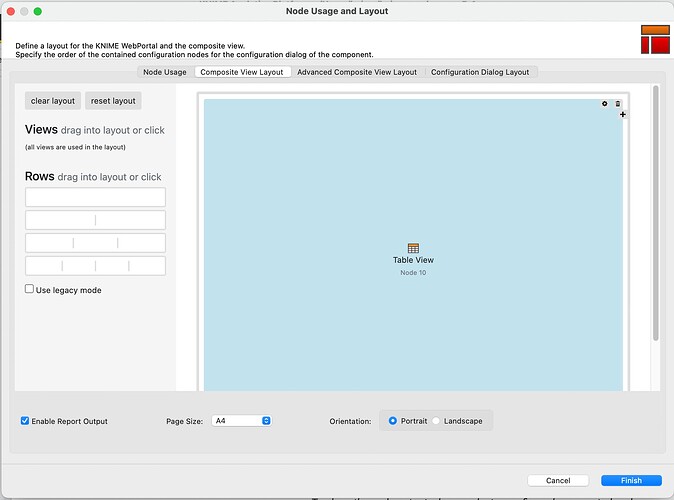
Task: Toggle the Use legacy mode checkbox
Action: [29, 289]
